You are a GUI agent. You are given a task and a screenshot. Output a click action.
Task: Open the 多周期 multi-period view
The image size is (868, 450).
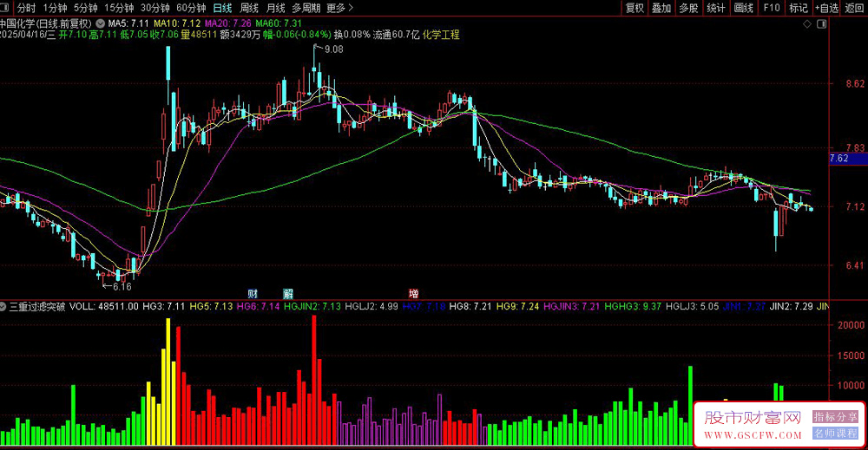click(306, 8)
